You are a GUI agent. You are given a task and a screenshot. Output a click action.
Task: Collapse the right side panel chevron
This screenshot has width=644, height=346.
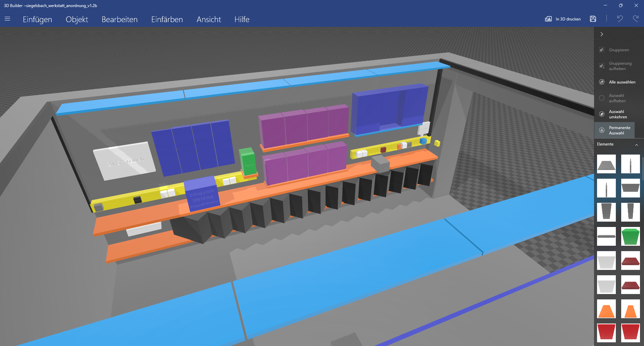[602, 34]
